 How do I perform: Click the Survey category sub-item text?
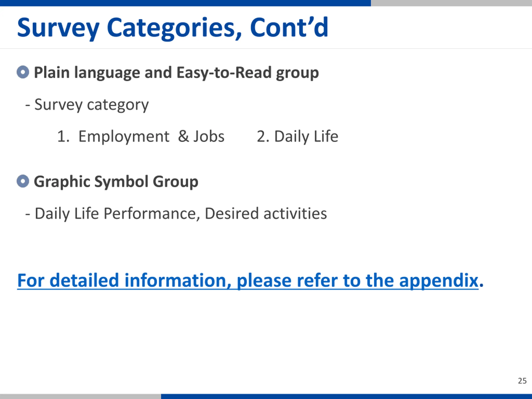91,105
